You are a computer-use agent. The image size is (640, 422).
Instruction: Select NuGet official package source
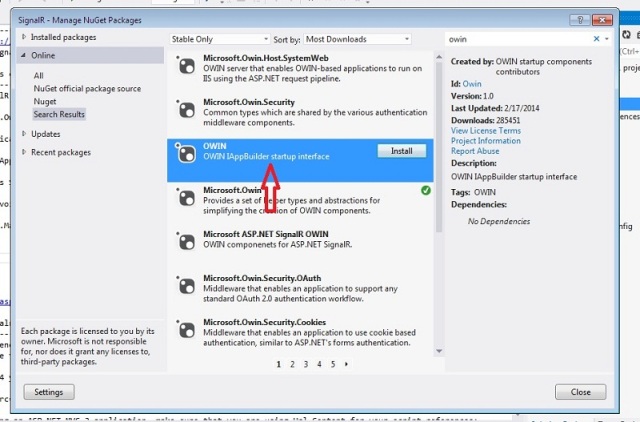click(87, 89)
